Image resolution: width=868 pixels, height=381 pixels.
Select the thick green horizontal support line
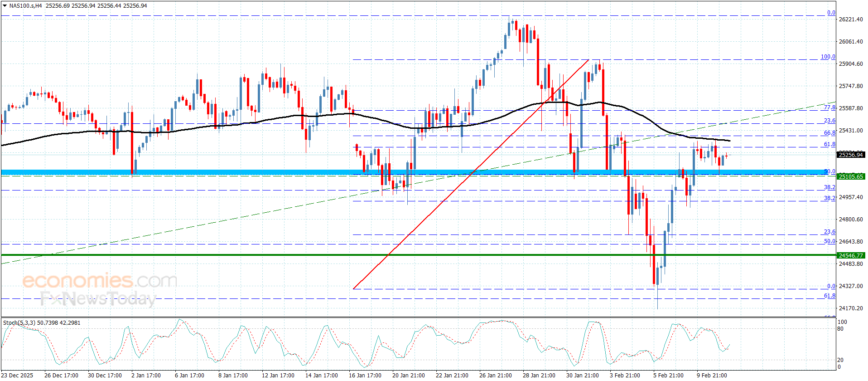[x=419, y=255]
